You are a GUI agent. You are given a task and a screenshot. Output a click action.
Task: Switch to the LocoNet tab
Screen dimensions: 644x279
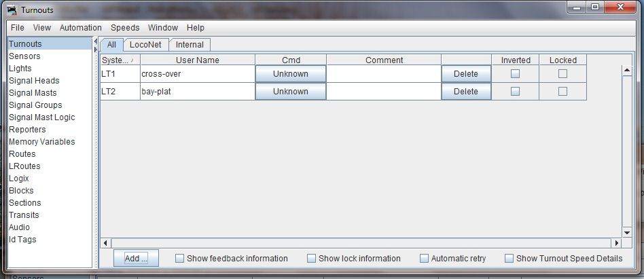click(145, 45)
